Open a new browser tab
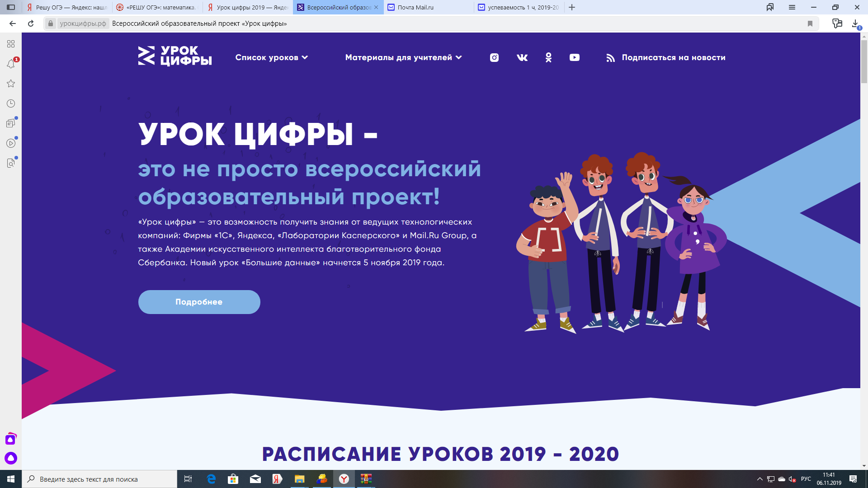 pos(572,7)
